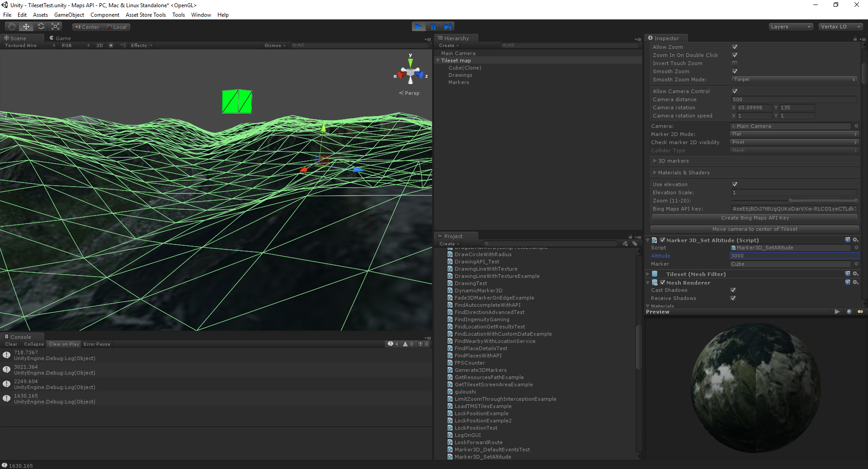Viewport: 868px width, 469px height.
Task: Toggle console error messages count icon
Action: point(424,344)
